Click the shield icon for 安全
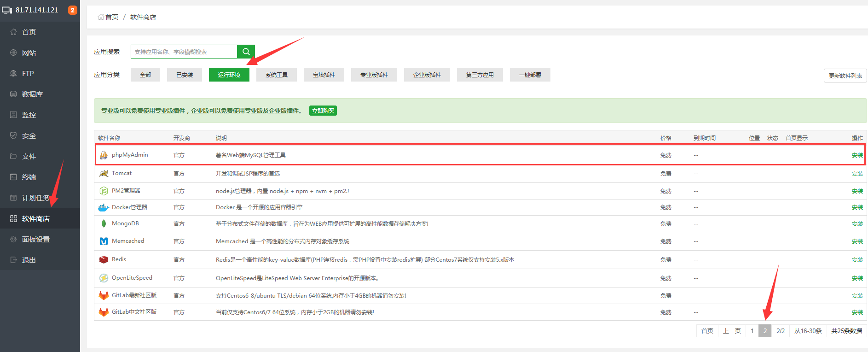This screenshot has height=352, width=868. pyautogui.click(x=13, y=135)
